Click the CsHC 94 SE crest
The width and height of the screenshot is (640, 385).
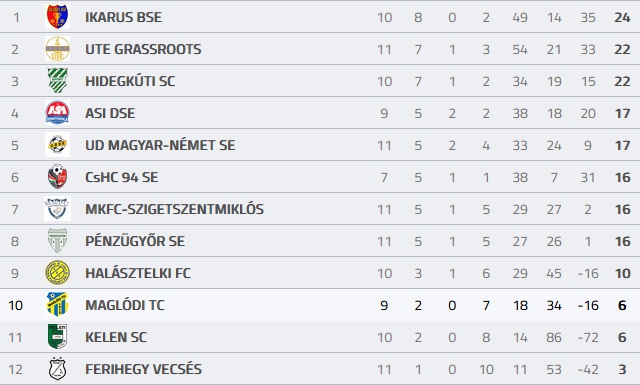(x=57, y=177)
